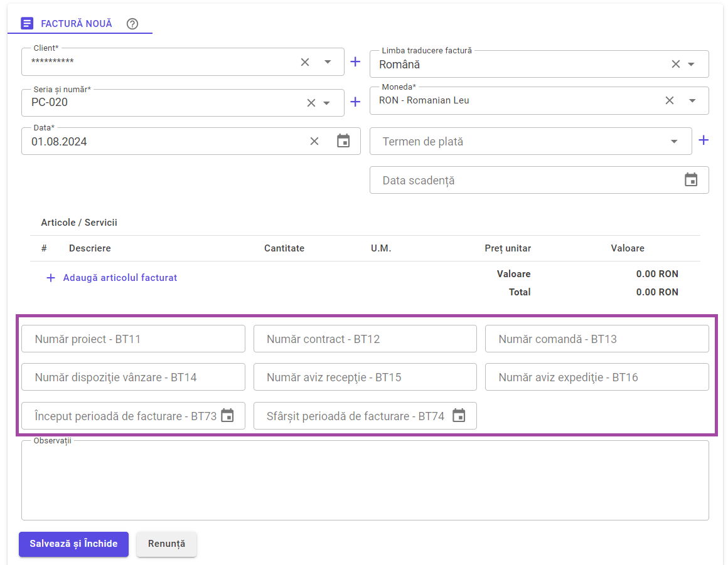Add a new client with plus icon

point(355,61)
